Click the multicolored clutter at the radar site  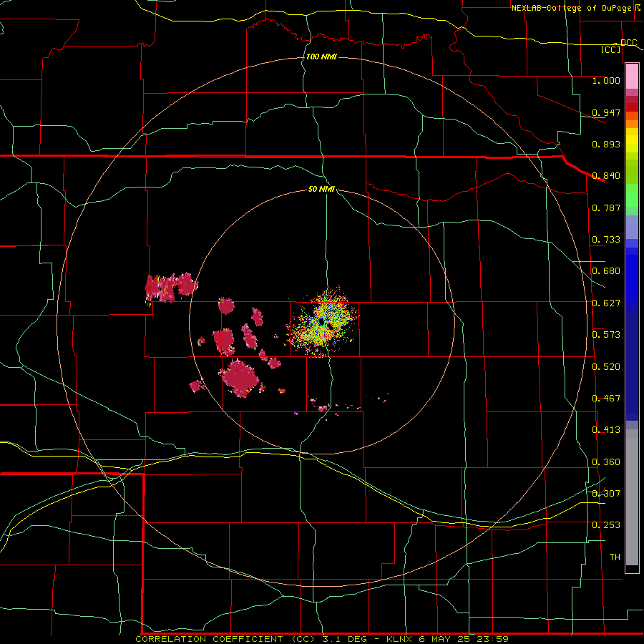[x=323, y=321]
